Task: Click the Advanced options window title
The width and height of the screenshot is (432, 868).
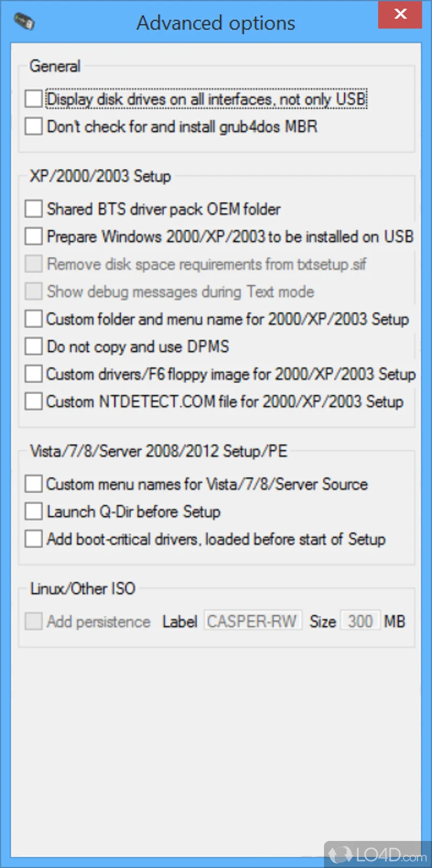Action: (215, 23)
